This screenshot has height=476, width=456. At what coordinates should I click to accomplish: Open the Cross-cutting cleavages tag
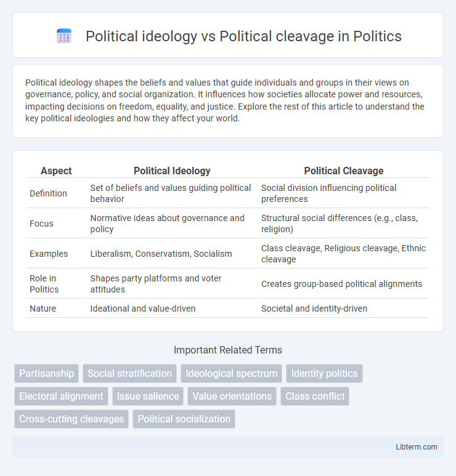click(x=71, y=419)
